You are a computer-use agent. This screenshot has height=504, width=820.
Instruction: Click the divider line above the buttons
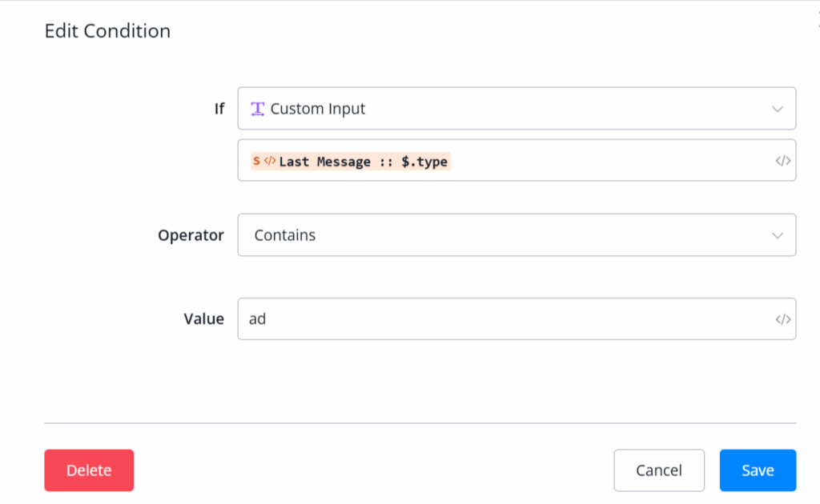coord(420,422)
